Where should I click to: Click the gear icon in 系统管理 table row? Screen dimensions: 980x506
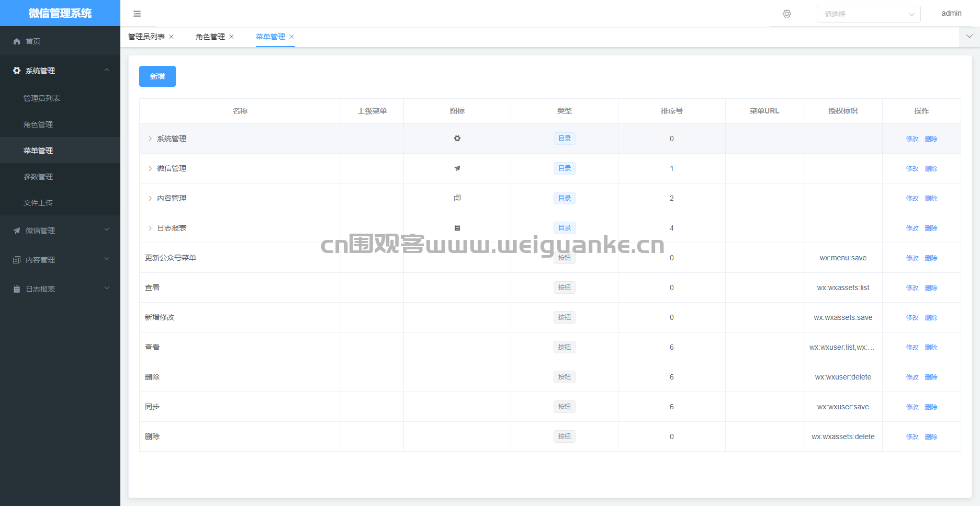click(x=457, y=139)
